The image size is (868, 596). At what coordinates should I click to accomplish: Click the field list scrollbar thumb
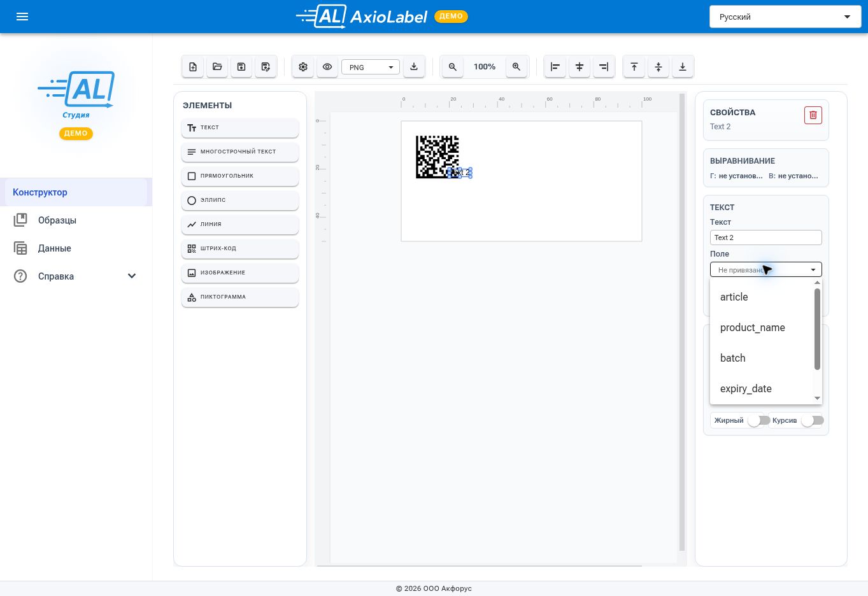coord(818,329)
